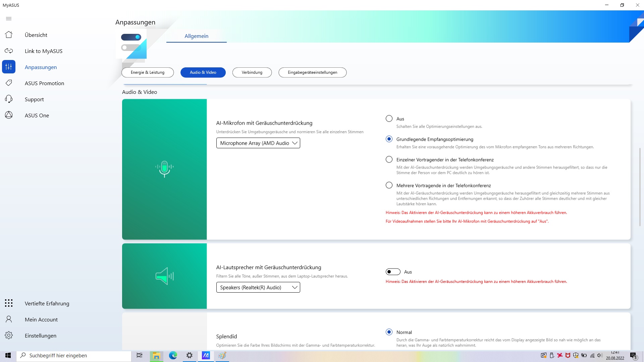Open Vertiefte Erfahrung in the sidebar
644x362 pixels.
pos(47,303)
